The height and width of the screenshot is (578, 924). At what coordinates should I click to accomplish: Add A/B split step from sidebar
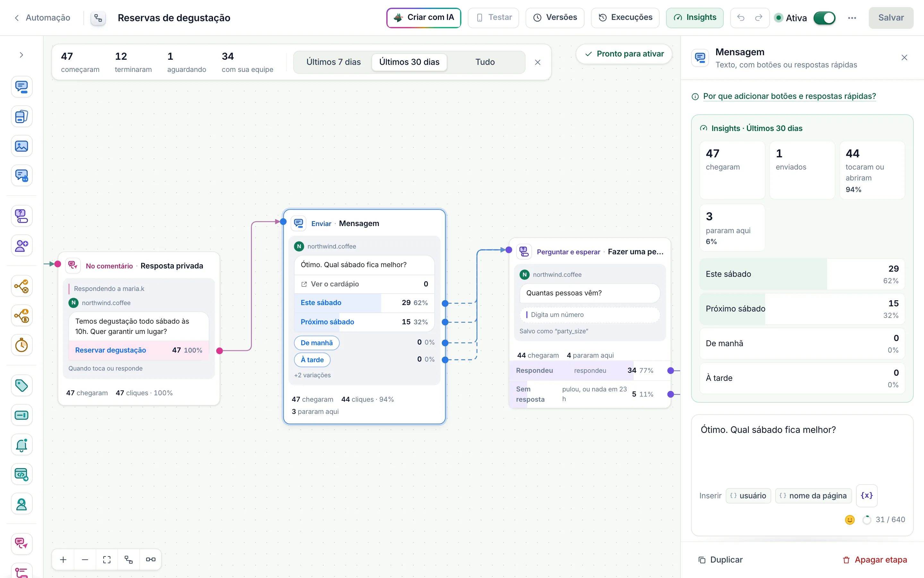pyautogui.click(x=21, y=316)
